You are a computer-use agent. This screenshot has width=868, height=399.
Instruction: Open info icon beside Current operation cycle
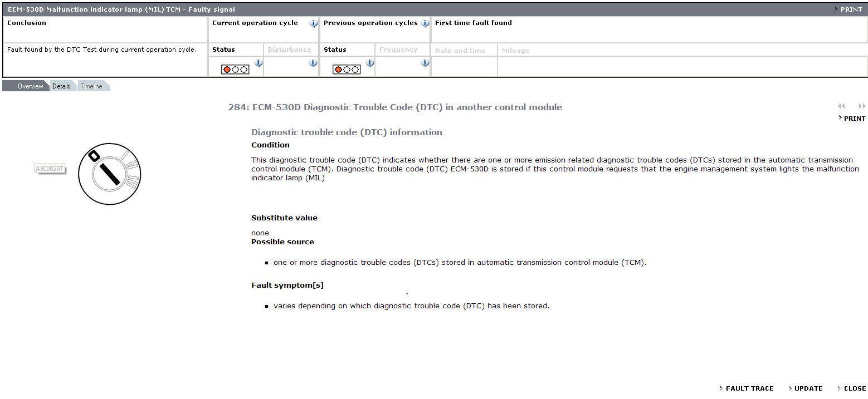(313, 23)
